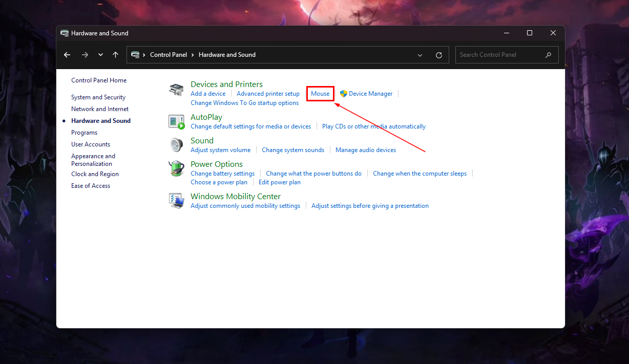Open Manage audio devices link
This screenshot has width=629, height=364.
click(365, 150)
